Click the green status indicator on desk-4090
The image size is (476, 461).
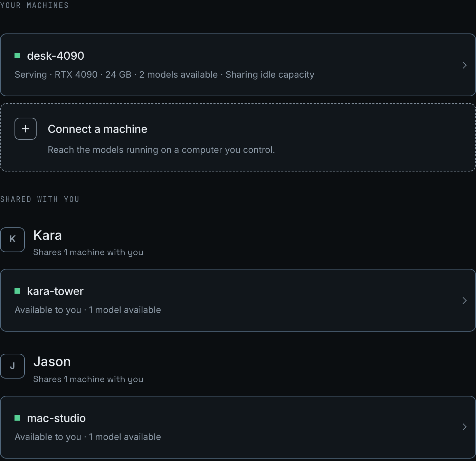pos(17,56)
